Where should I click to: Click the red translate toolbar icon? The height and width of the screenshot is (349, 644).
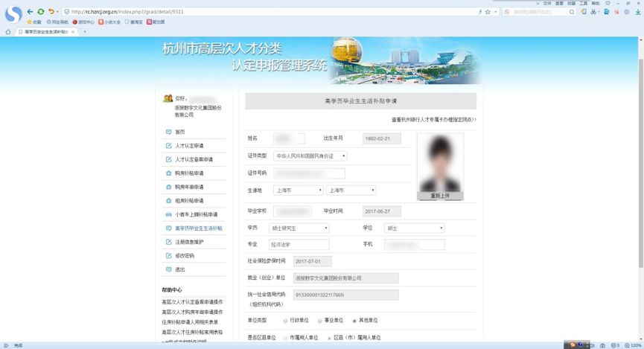click(616, 12)
